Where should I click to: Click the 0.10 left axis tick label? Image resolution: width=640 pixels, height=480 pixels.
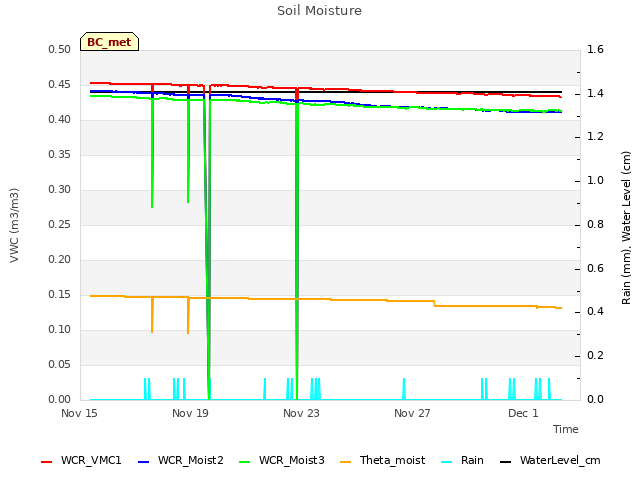click(x=60, y=329)
